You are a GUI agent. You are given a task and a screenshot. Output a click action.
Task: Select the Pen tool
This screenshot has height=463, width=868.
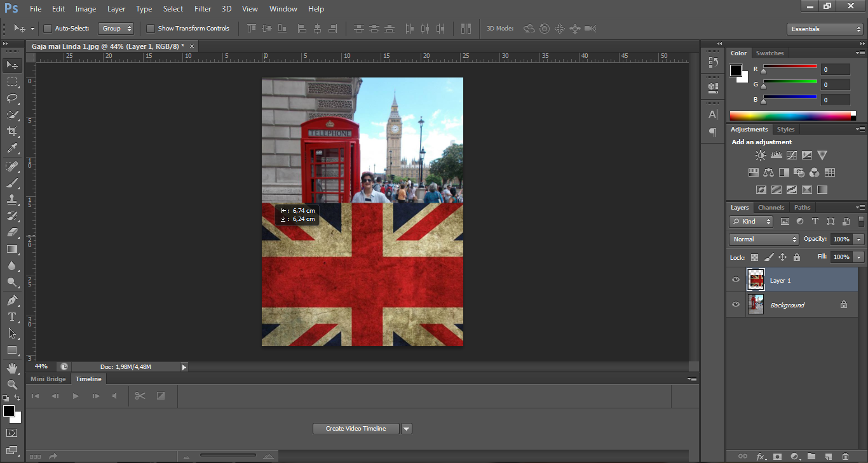point(12,300)
